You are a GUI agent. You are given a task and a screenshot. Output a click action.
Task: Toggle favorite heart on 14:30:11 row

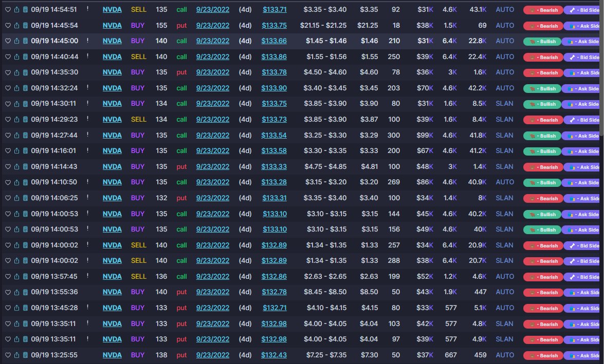pyautogui.click(x=8, y=104)
